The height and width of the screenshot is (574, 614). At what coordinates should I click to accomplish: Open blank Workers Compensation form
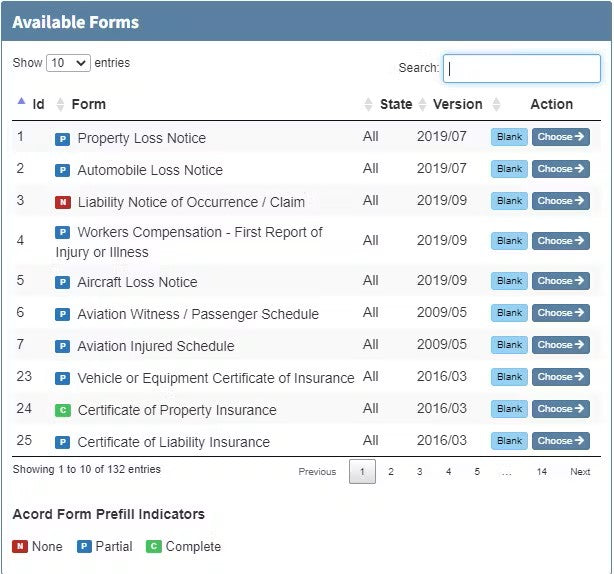(x=509, y=241)
